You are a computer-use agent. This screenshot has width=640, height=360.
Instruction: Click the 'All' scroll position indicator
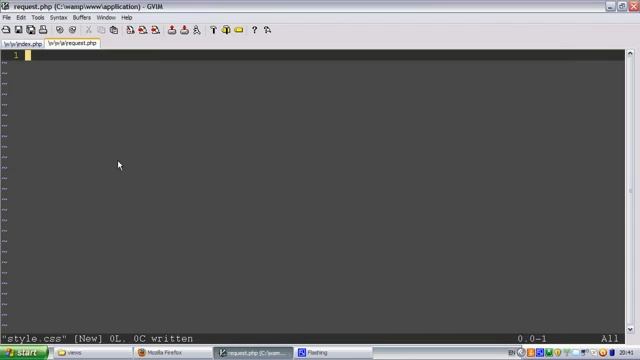tap(609, 339)
